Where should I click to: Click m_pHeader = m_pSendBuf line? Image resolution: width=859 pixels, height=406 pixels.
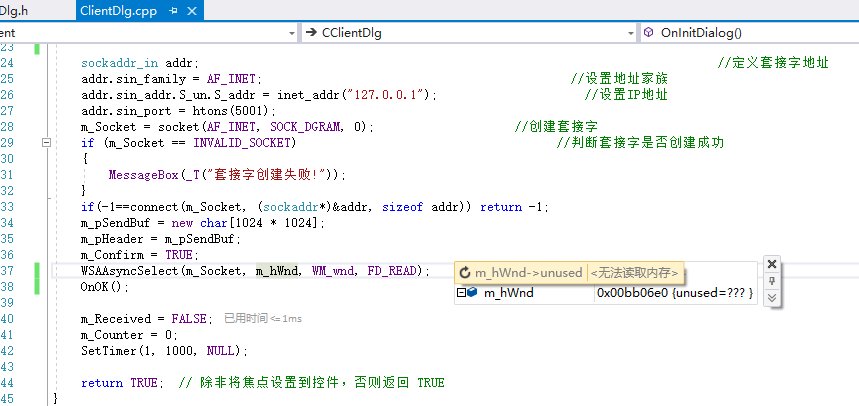(161, 239)
